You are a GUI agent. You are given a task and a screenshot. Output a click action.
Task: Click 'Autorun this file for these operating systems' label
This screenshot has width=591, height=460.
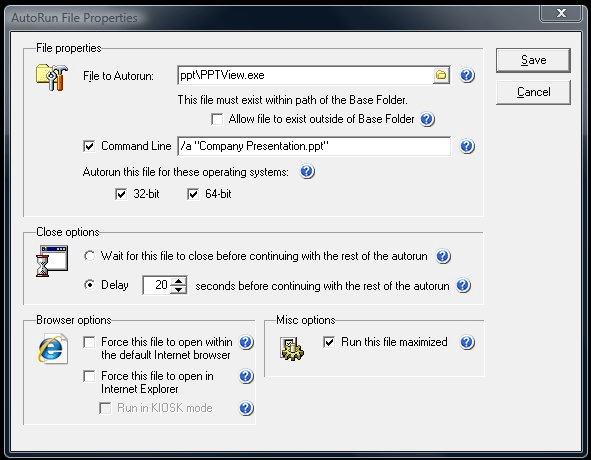(x=185, y=172)
